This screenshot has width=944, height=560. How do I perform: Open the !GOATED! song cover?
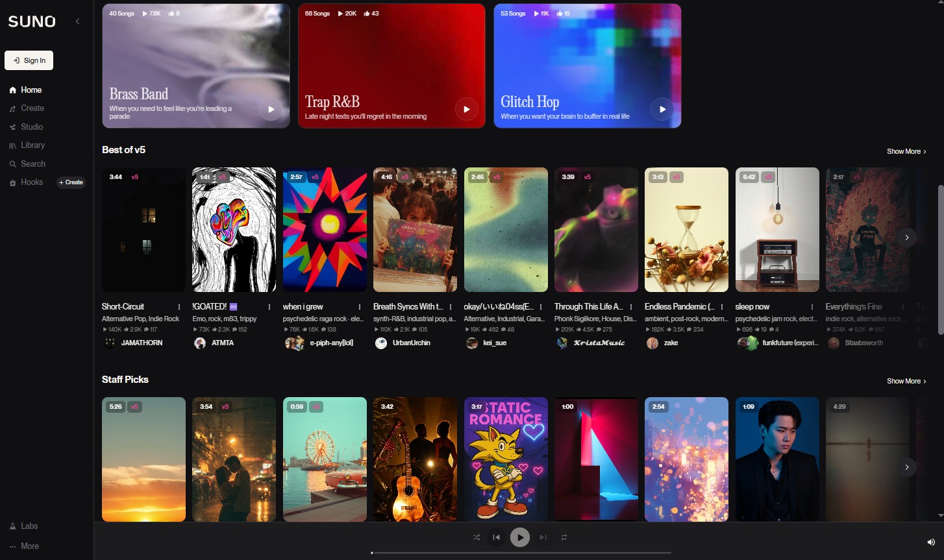coord(234,230)
